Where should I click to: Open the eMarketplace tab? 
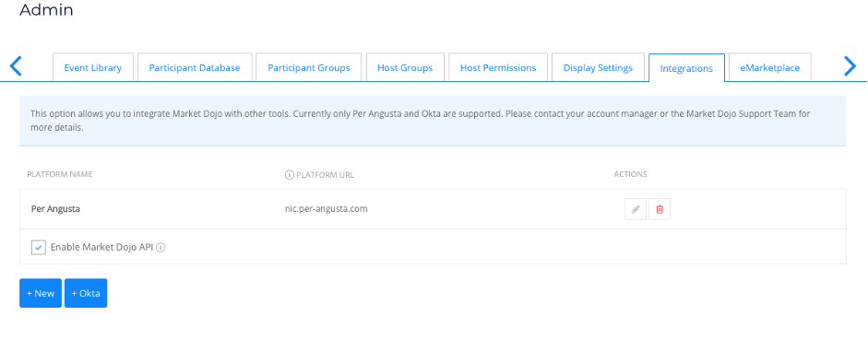point(770,67)
